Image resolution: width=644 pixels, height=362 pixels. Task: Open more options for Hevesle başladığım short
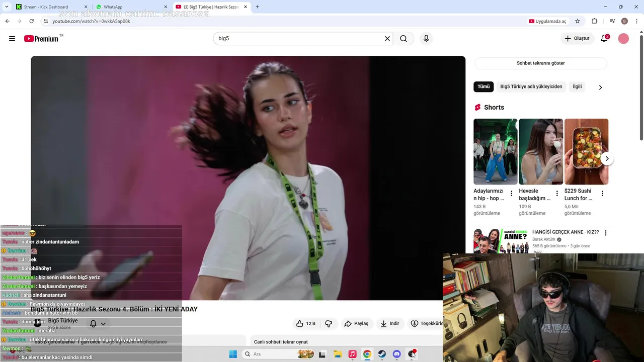(557, 194)
